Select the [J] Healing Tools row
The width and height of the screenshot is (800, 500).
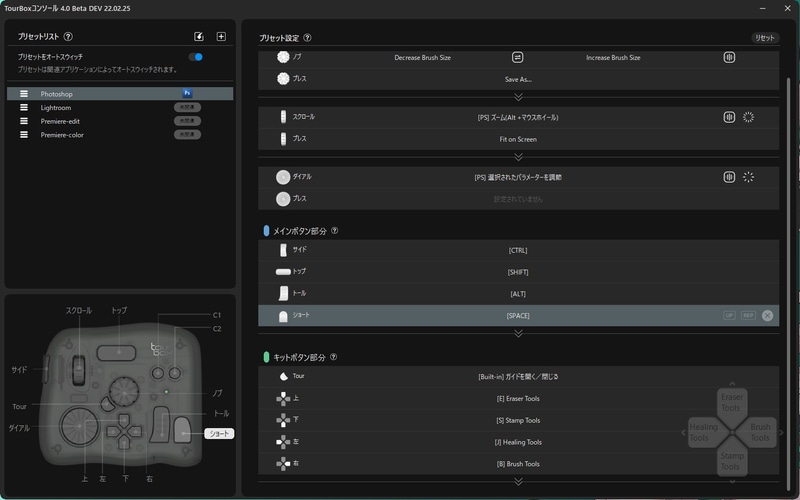518,442
